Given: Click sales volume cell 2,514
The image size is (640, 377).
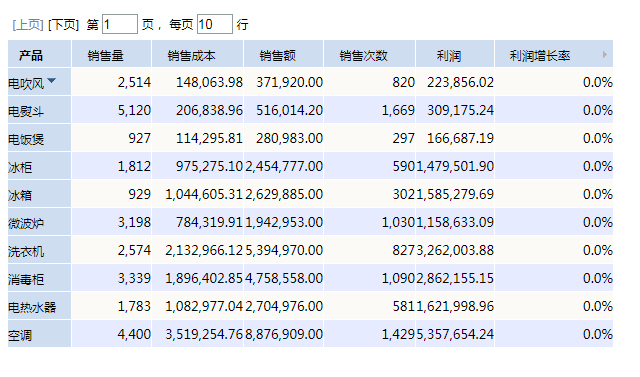Looking at the screenshot, I should pyautogui.click(x=111, y=82).
